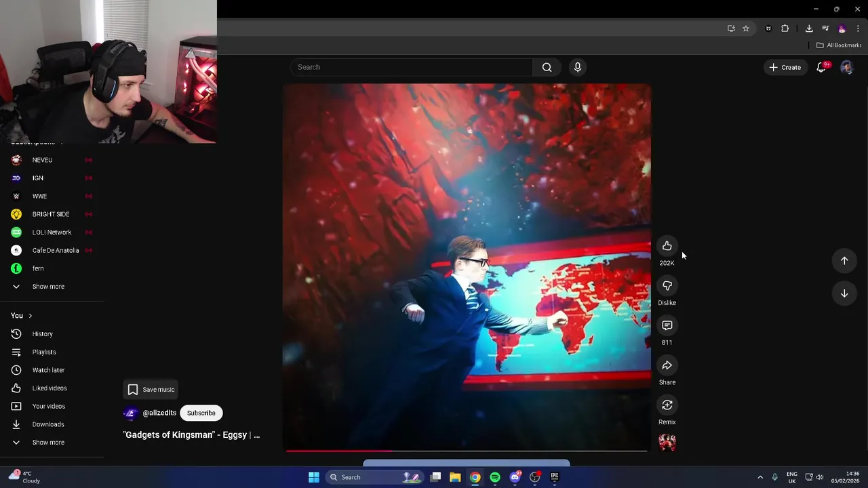Open Epic Games Launcher from taskbar

click(x=555, y=477)
